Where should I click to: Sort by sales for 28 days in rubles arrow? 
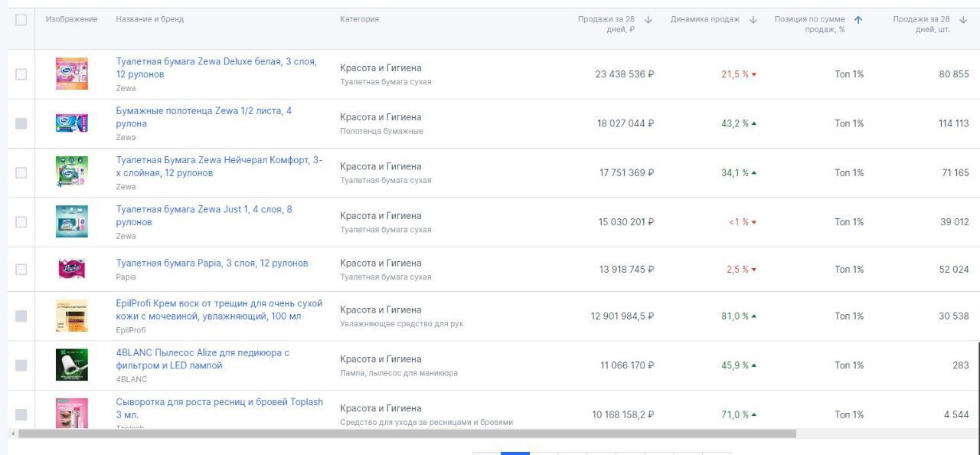pos(648,20)
